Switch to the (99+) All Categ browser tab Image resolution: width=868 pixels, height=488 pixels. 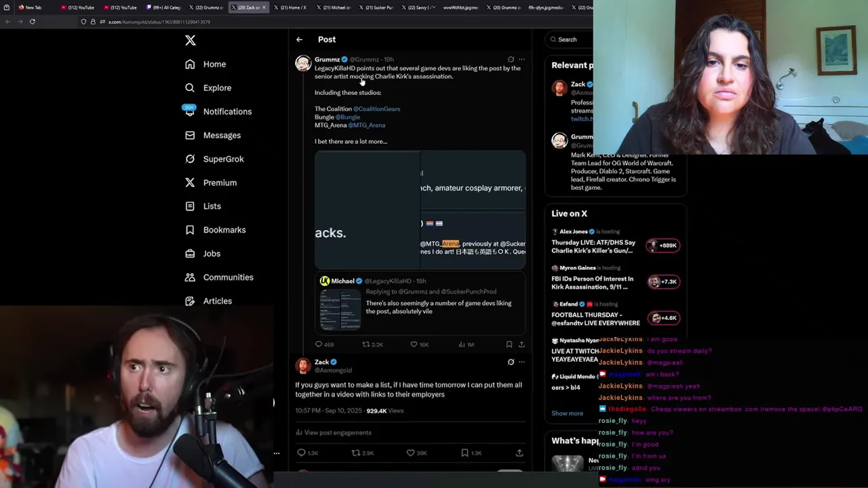pos(163,7)
